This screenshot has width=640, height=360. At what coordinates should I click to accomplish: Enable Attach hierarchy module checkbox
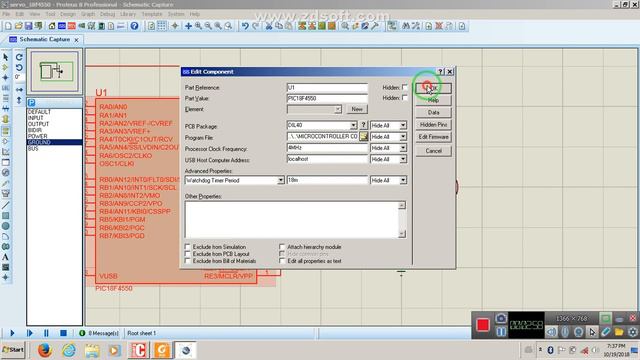click(x=282, y=247)
